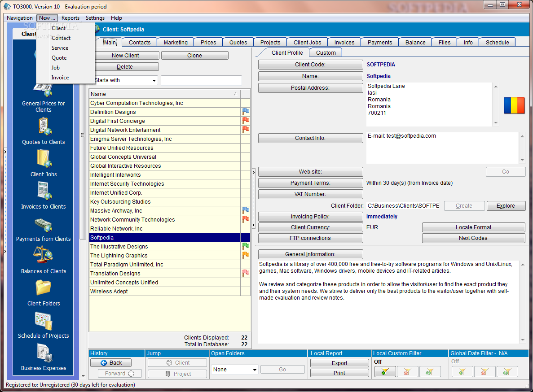
Task: Add a Global Date Filter
Action: tap(463, 372)
